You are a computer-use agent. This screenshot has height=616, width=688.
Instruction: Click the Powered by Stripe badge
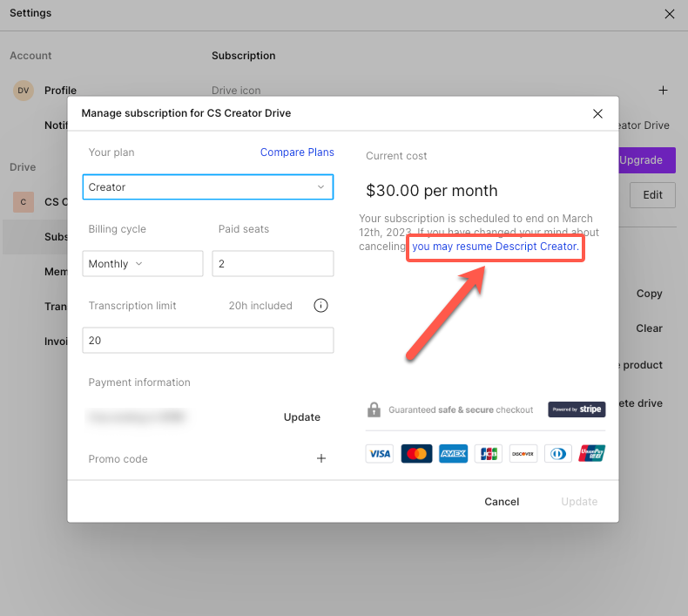(x=577, y=410)
